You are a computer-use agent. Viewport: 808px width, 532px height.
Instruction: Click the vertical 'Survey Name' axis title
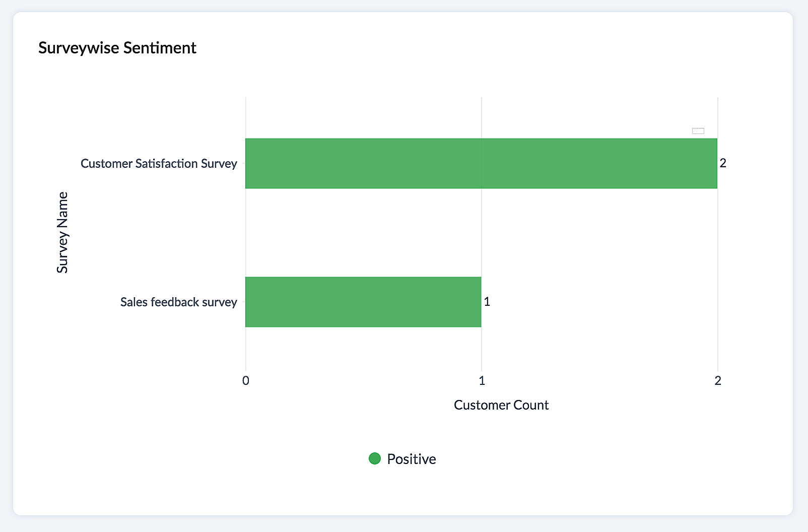pyautogui.click(x=62, y=232)
